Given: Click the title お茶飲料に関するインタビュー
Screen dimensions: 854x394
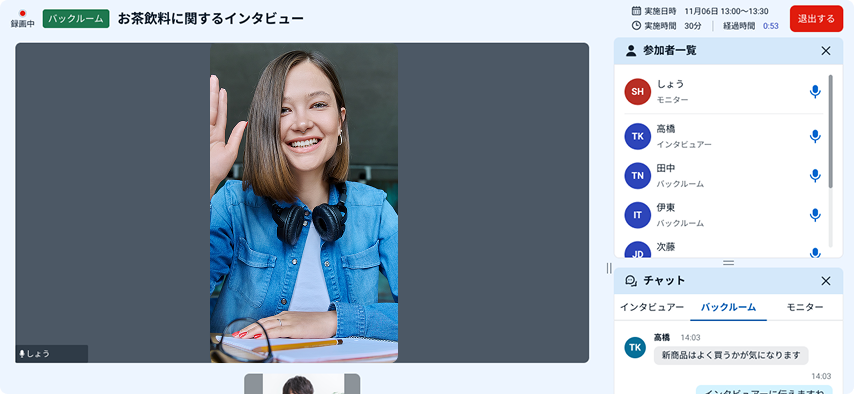Looking at the screenshot, I should tap(211, 19).
